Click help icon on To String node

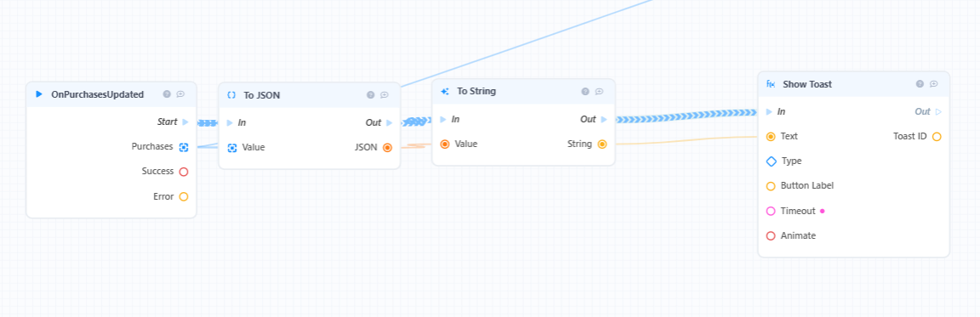[x=585, y=91]
